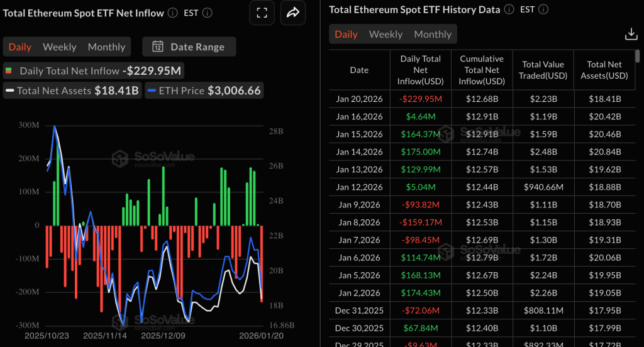Switch chart to Monthly view
Viewport: 644px width, 347px height.
(106, 47)
